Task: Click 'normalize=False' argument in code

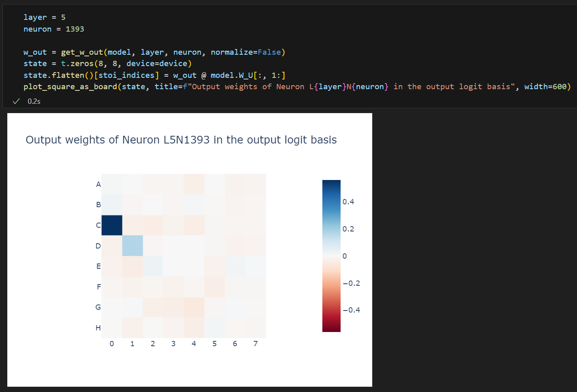Action: tap(246, 52)
